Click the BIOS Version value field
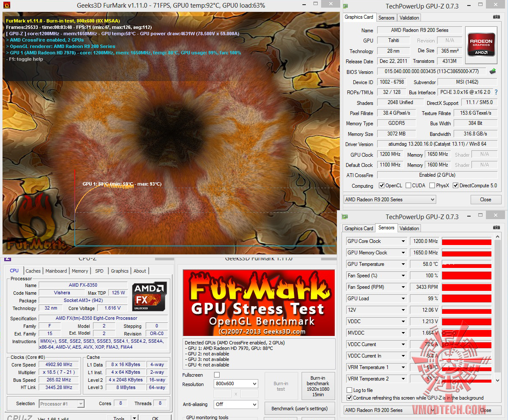The image size is (508, 420). pyautogui.click(x=432, y=71)
